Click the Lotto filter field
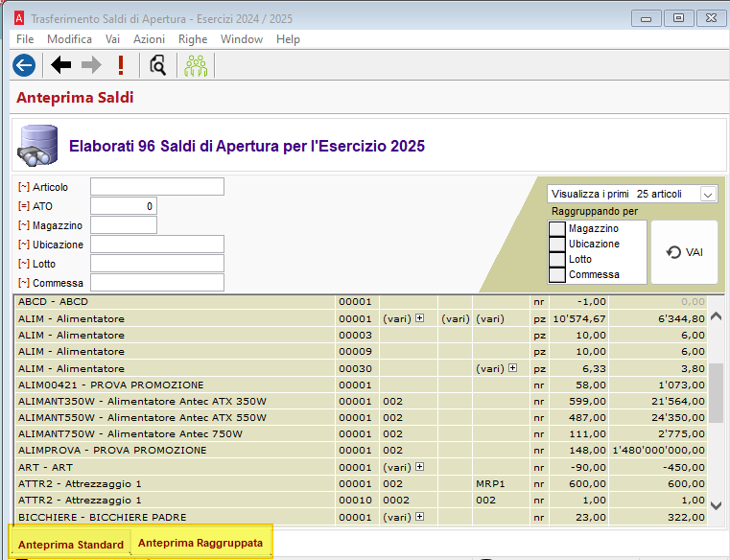This screenshot has width=730, height=560. coord(157,264)
